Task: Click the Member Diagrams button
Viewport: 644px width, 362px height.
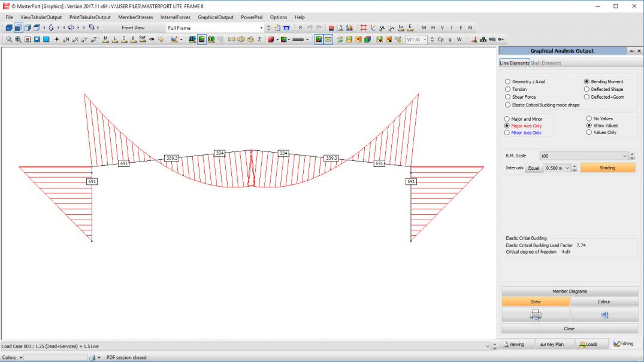Action: tap(569, 291)
